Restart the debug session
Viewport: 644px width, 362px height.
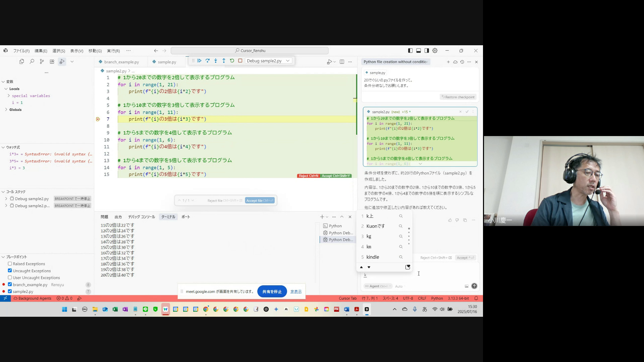tap(232, 61)
